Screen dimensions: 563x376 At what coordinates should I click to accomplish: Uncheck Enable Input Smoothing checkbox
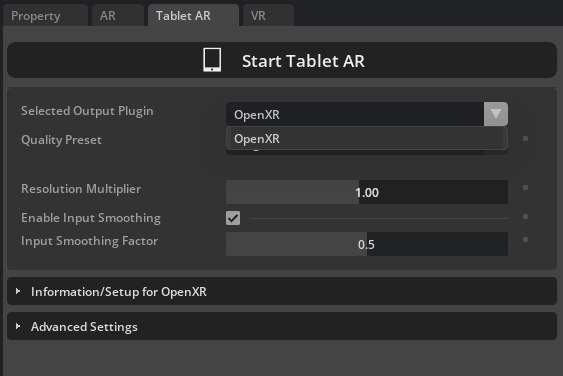click(x=233, y=218)
